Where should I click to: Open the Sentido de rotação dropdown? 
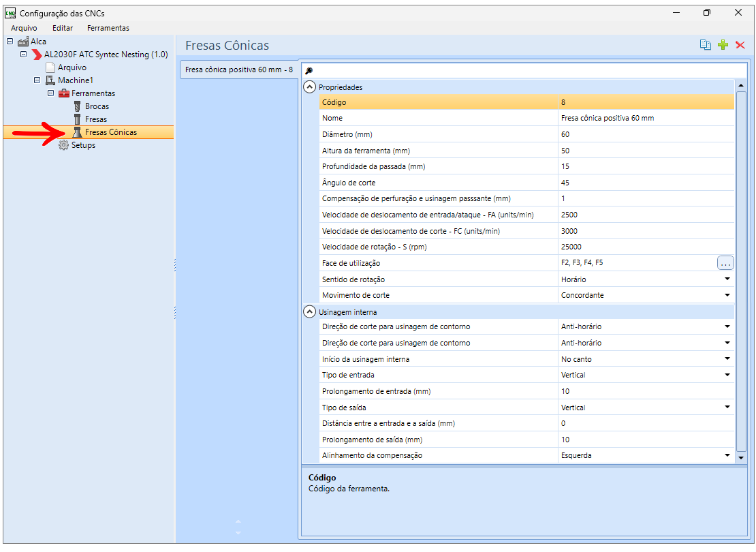coord(727,279)
